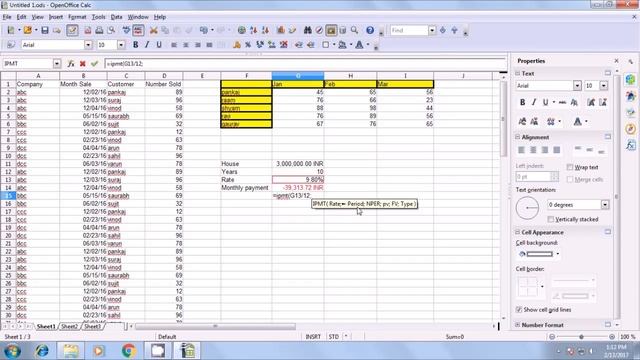Viewport: 640px width, 360px height.
Task: Open sidebar font name dropdown
Action: (x=577, y=86)
